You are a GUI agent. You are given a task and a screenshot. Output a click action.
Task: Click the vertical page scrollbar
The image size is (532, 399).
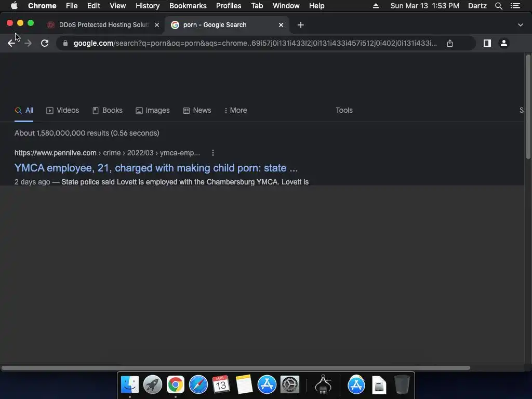point(528,107)
